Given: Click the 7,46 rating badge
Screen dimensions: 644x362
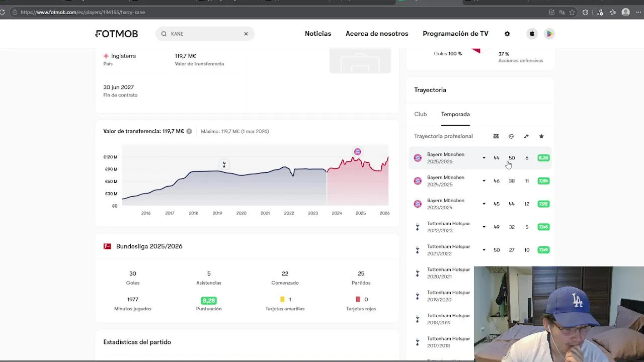Looking at the screenshot, I should [x=543, y=227].
